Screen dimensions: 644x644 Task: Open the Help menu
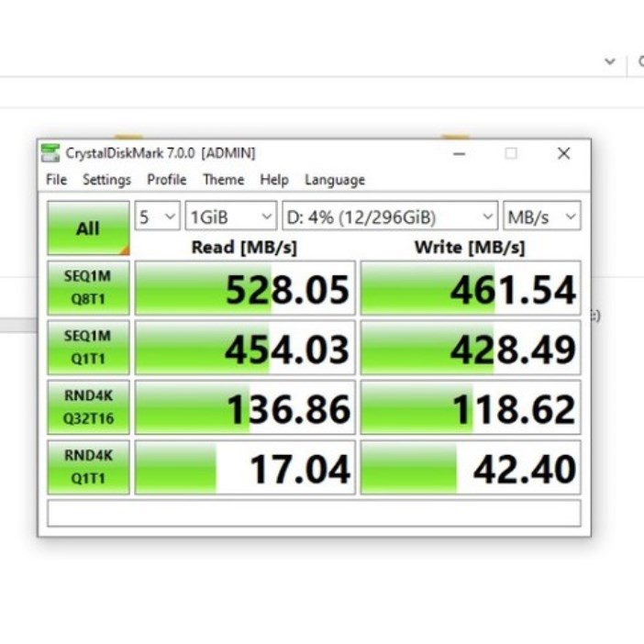click(273, 180)
